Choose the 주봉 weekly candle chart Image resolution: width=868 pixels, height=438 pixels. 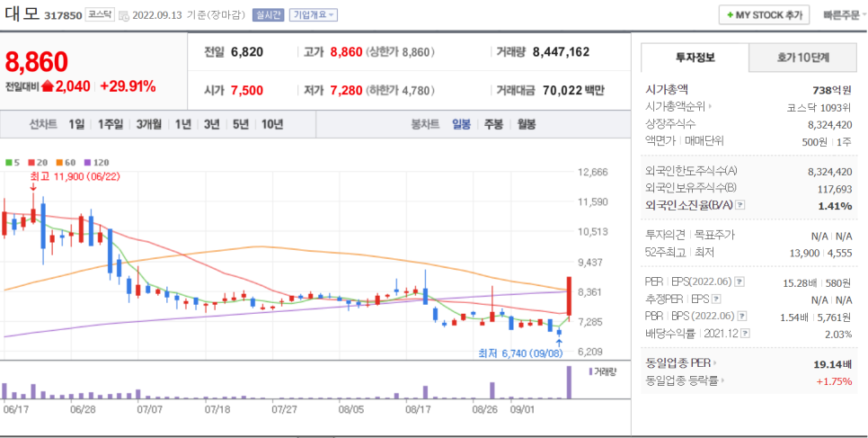(493, 124)
